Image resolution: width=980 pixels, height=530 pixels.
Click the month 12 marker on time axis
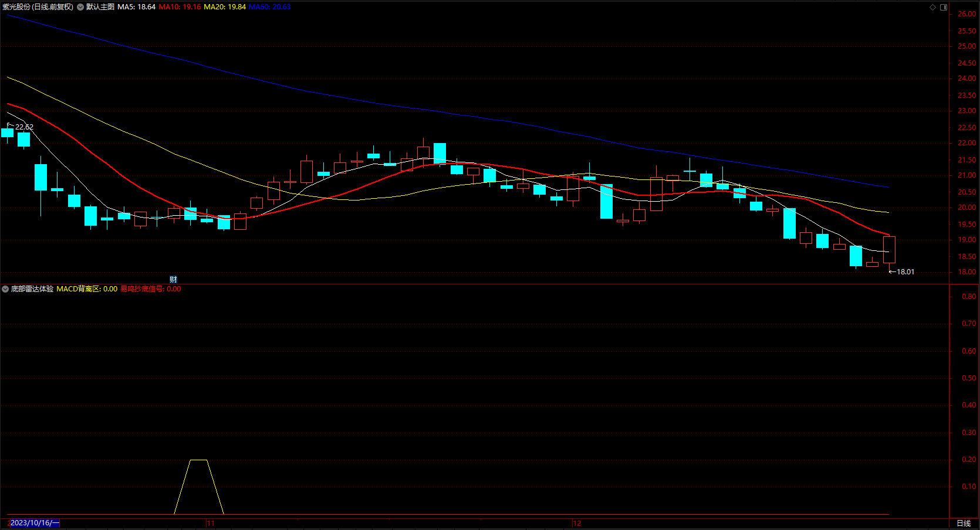click(577, 524)
